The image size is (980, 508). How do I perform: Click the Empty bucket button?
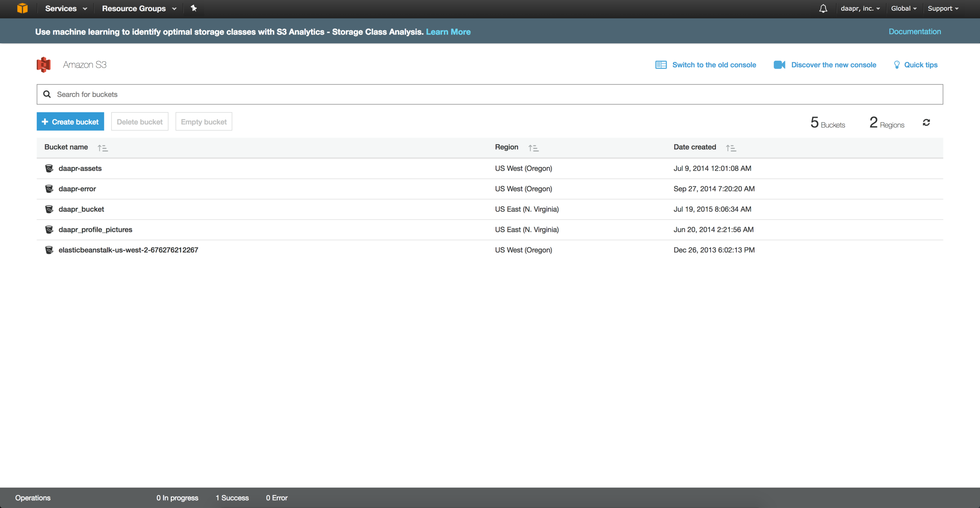[x=204, y=121]
